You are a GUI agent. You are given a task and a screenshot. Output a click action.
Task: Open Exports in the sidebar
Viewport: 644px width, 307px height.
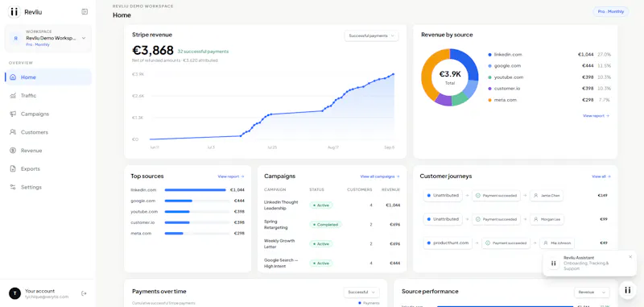[x=48, y=169]
